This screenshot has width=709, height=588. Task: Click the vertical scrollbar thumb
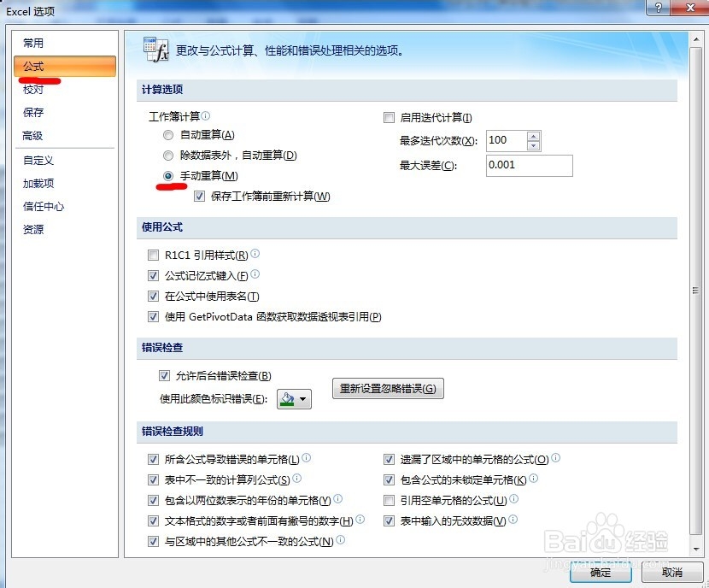(x=696, y=291)
